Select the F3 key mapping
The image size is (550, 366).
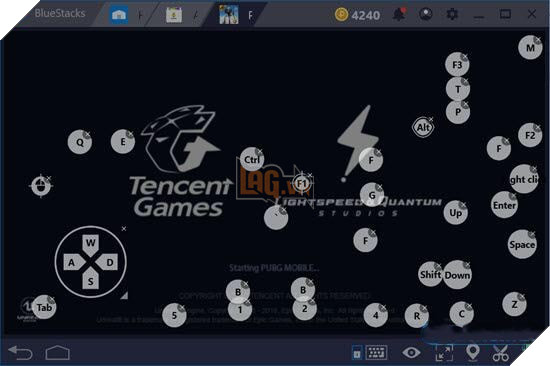click(x=457, y=65)
